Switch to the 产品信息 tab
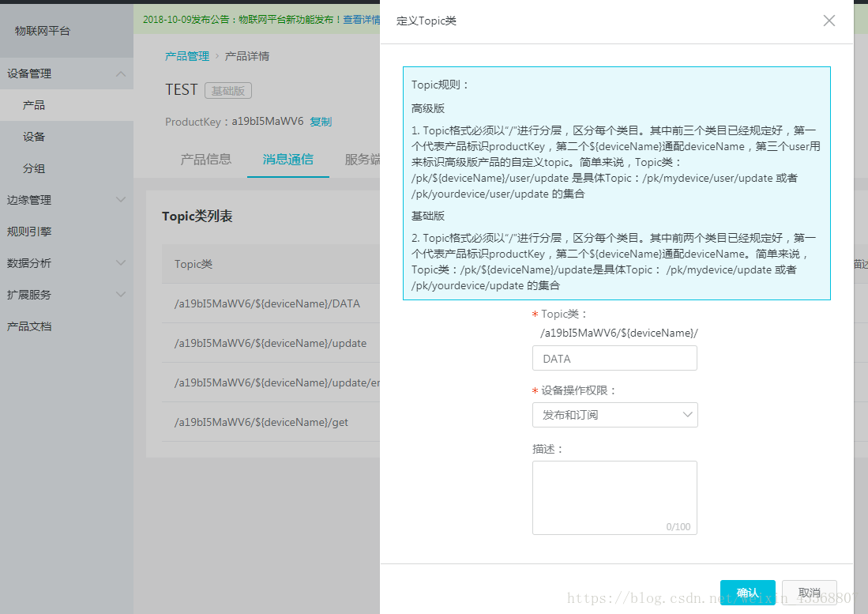Viewport: 868px width, 614px height. click(205, 159)
